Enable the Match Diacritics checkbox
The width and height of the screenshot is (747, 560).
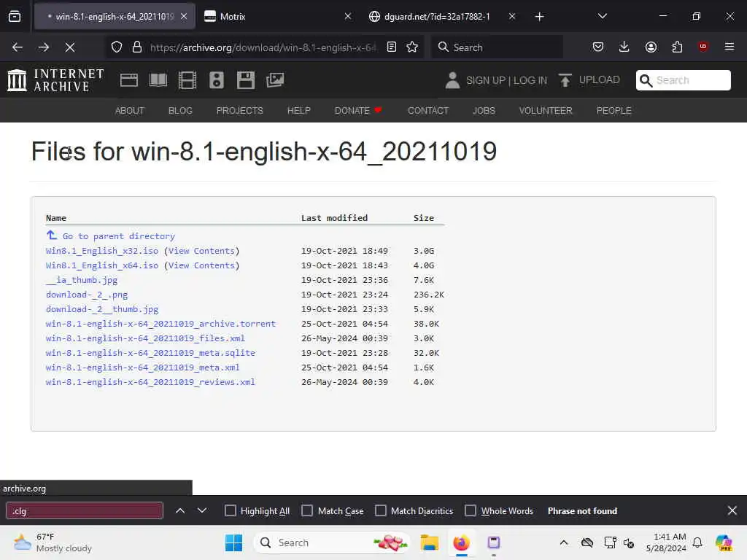click(381, 510)
